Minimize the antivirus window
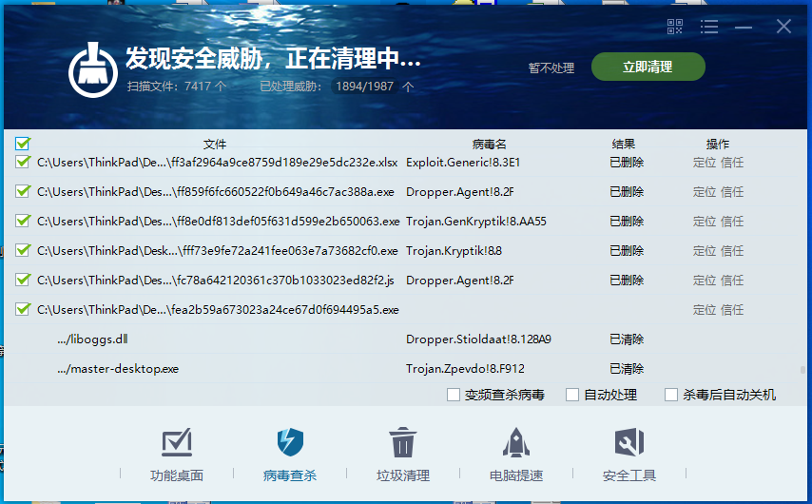 (744, 27)
